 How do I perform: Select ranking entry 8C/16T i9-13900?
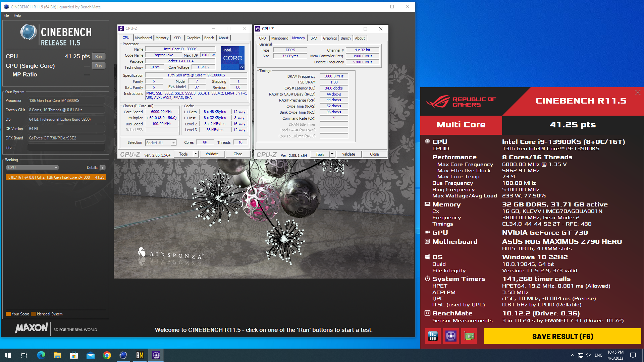(x=56, y=177)
